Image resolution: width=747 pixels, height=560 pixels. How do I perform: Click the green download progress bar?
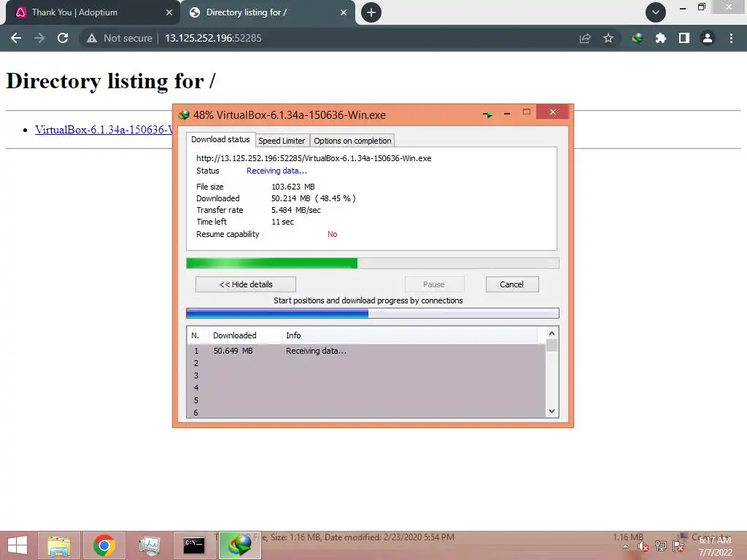373,263
